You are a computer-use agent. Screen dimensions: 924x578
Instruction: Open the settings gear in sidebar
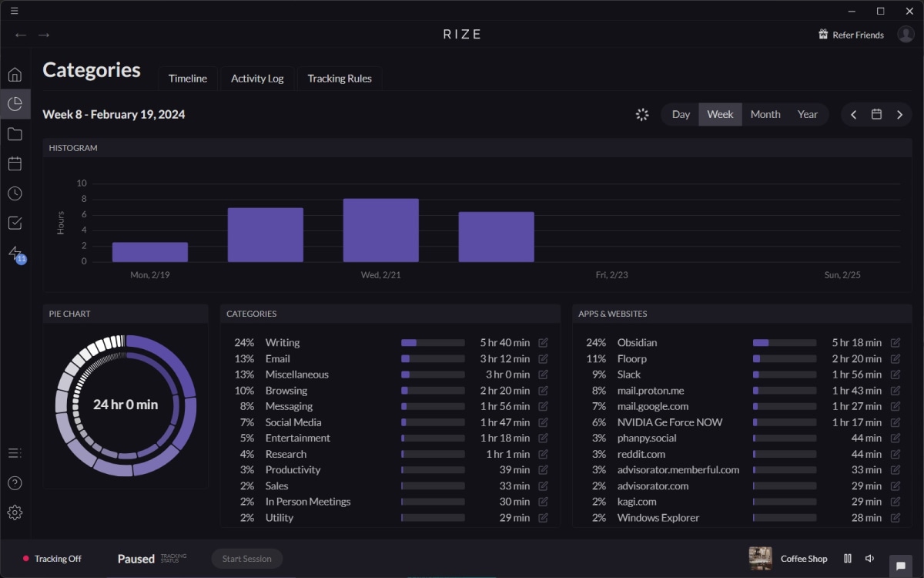pyautogui.click(x=15, y=512)
